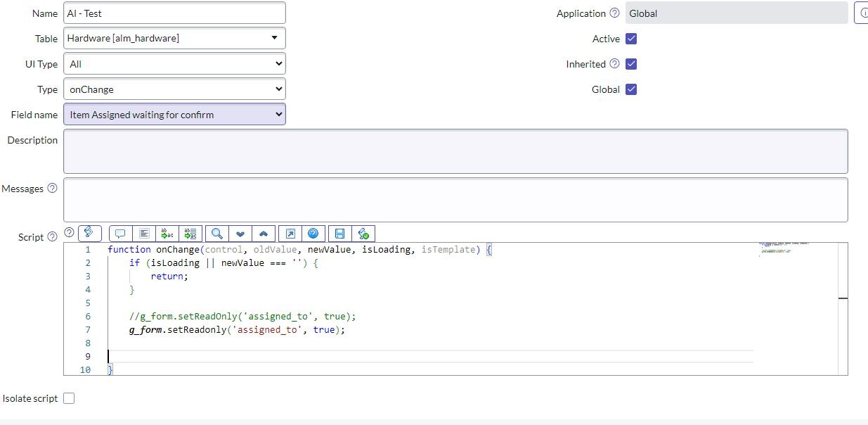The height and width of the screenshot is (425, 868).
Task: Click the Replace All icon
Action: click(192, 234)
